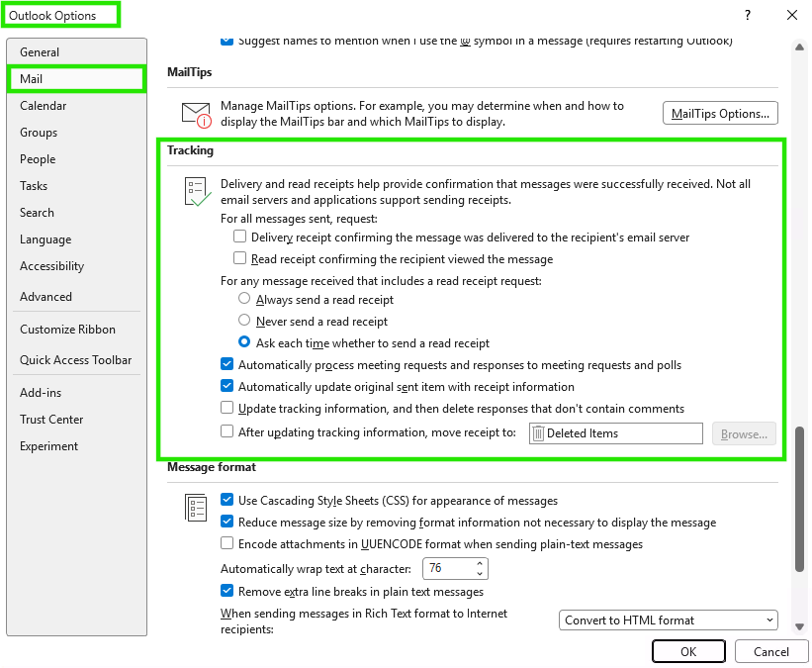
Task: Click the scrollbar down arrow
Action: (799, 627)
